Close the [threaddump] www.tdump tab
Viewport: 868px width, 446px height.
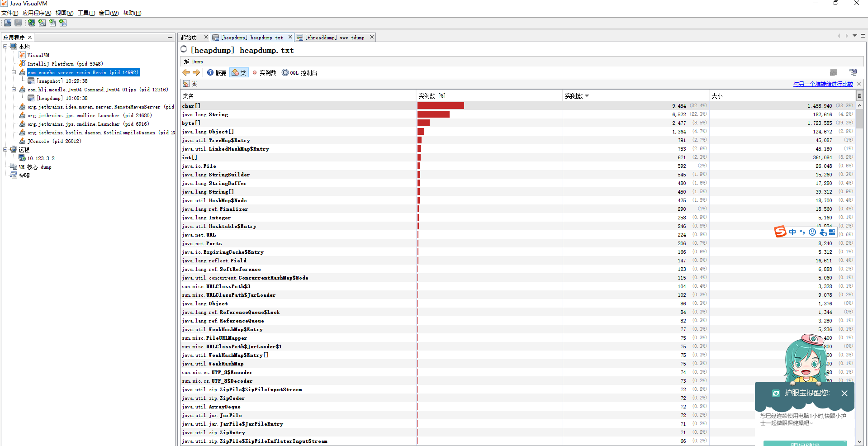click(x=372, y=37)
